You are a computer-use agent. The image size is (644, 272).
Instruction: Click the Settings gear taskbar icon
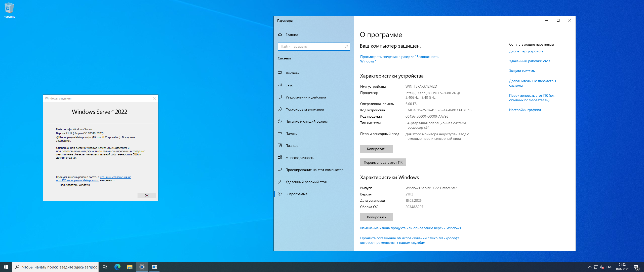coord(142,267)
